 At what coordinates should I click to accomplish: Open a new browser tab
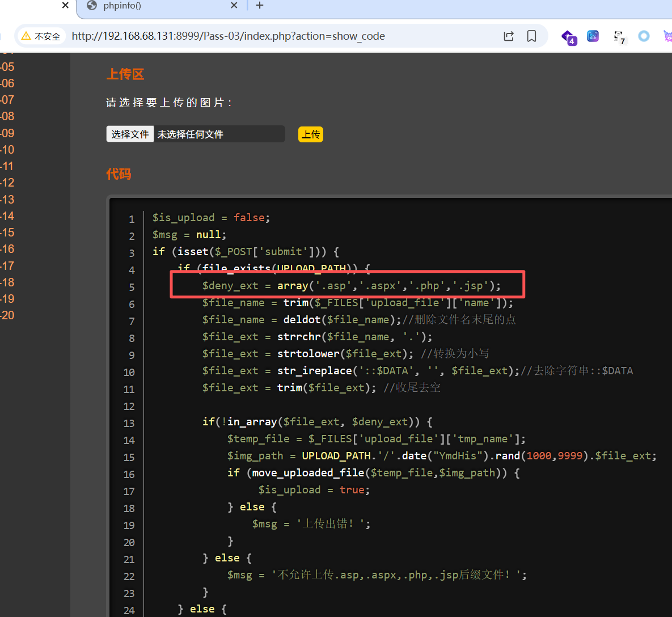[259, 6]
